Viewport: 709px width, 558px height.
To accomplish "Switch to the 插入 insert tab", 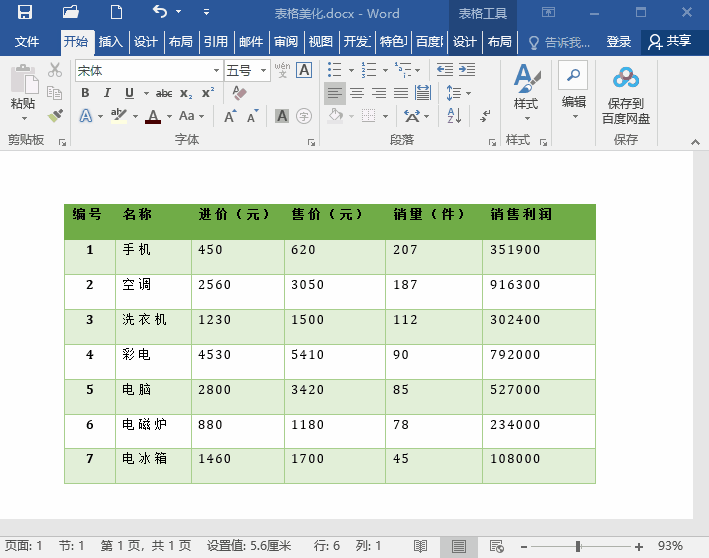I will [x=111, y=42].
